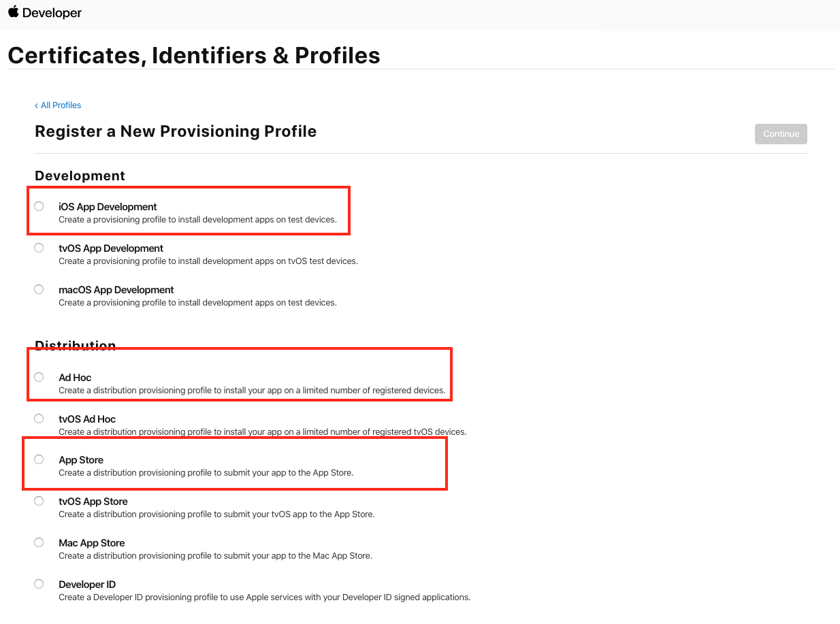This screenshot has height=624, width=840.
Task: Choose the Mac App Store radio button
Action: coord(39,542)
